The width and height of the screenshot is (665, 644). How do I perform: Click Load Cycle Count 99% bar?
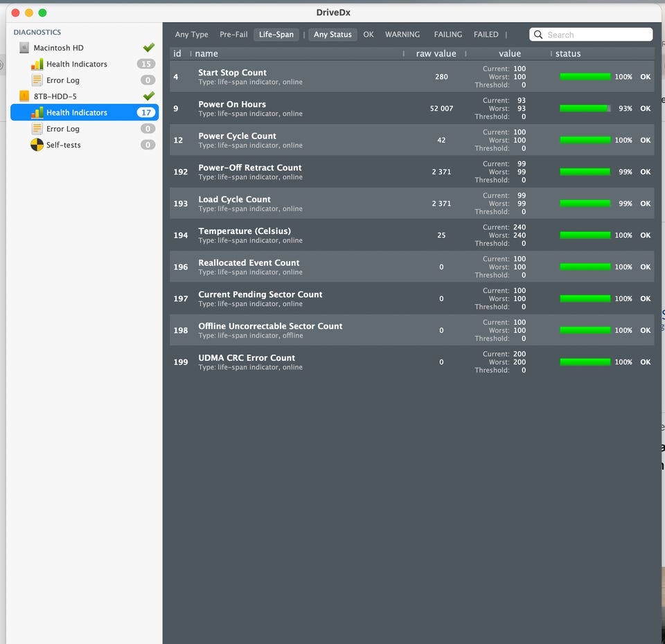click(x=585, y=204)
